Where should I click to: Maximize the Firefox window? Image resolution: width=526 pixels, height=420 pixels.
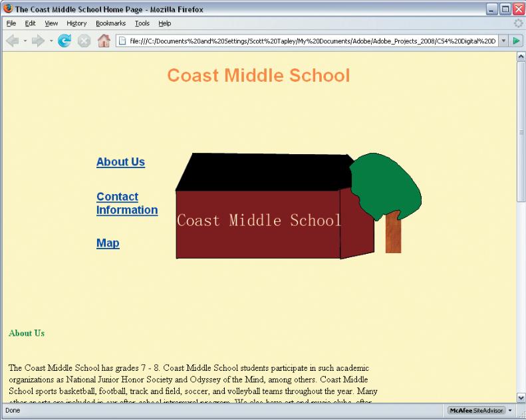(x=505, y=9)
